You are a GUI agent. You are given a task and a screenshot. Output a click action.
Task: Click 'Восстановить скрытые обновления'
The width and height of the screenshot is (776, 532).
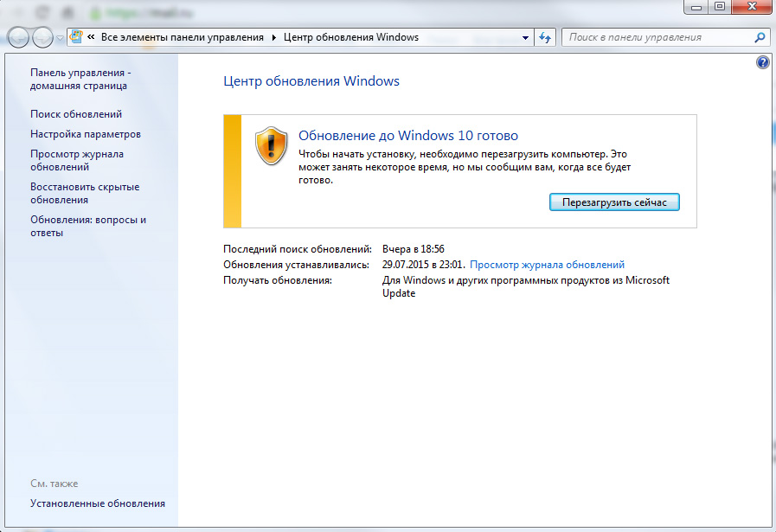coord(85,194)
